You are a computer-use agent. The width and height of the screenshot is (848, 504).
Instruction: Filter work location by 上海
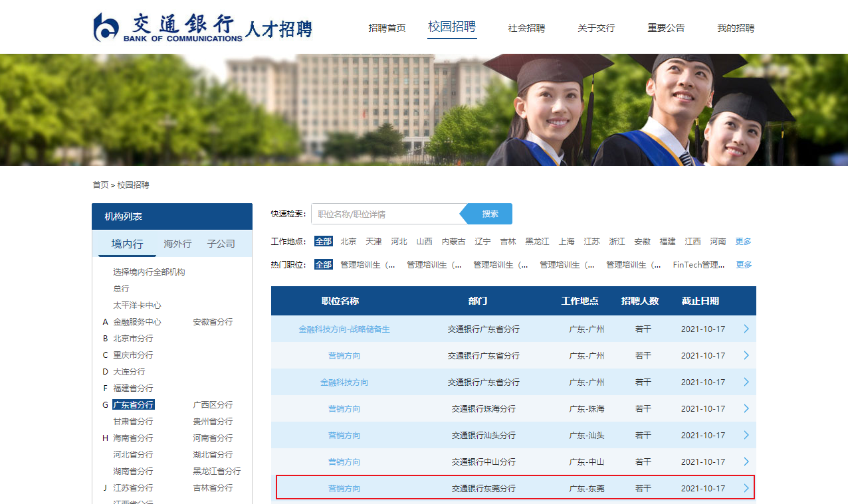[566, 242]
